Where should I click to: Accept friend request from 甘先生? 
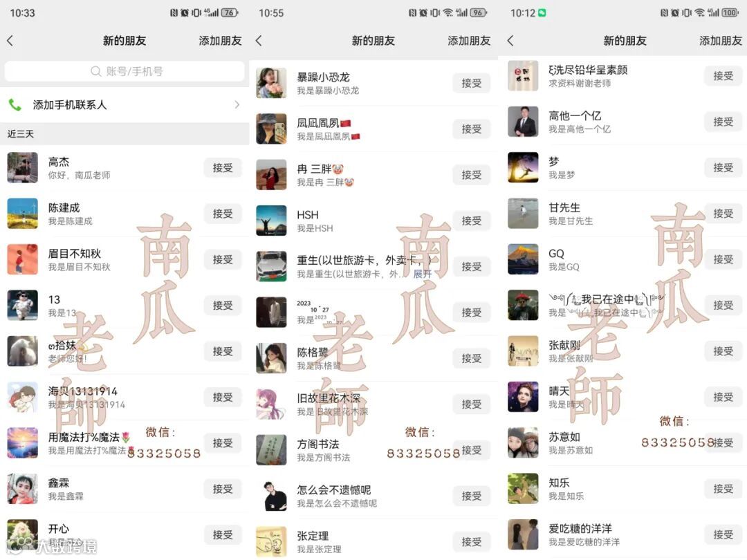[723, 214]
